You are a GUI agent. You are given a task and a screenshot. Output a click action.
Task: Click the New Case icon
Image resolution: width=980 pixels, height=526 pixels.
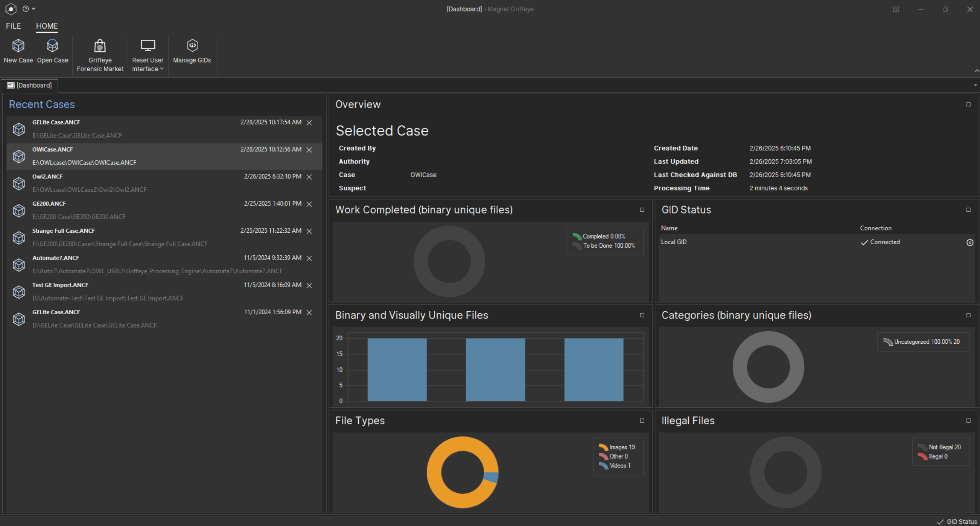[x=18, y=46]
